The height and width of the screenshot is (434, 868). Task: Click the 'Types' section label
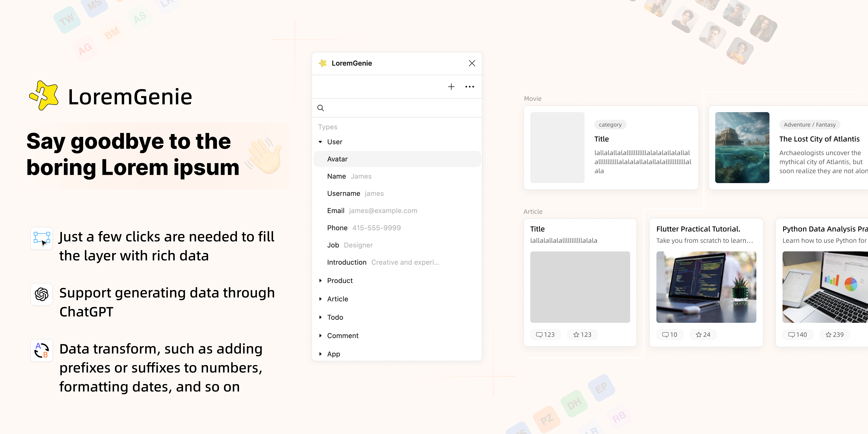327,127
